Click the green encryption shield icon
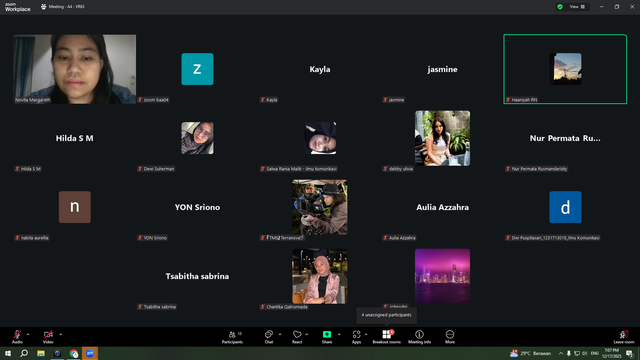This screenshot has height=360, width=640. click(x=560, y=7)
